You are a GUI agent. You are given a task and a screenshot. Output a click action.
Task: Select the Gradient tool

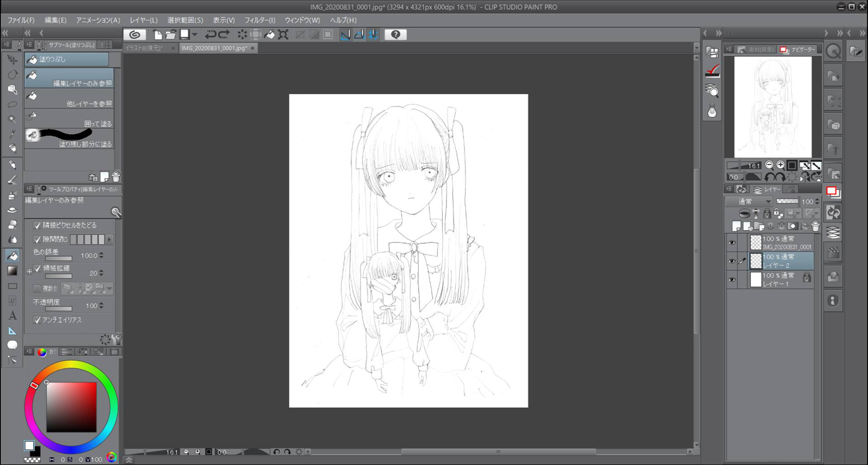coord(12,271)
